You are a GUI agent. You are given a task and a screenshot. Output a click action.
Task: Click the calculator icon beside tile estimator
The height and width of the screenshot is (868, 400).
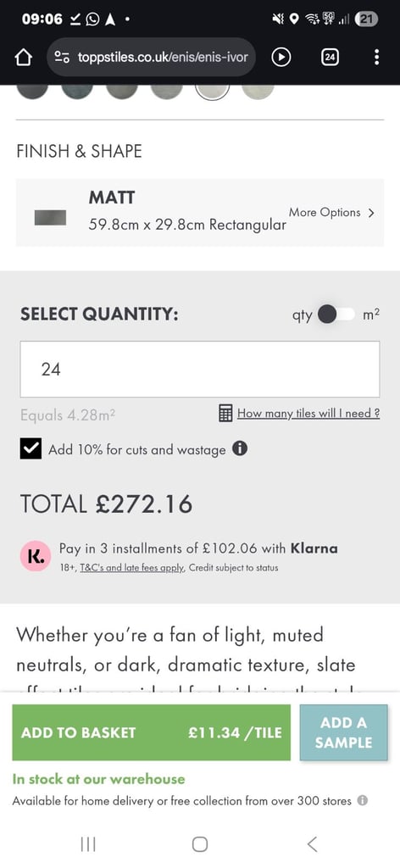225,414
